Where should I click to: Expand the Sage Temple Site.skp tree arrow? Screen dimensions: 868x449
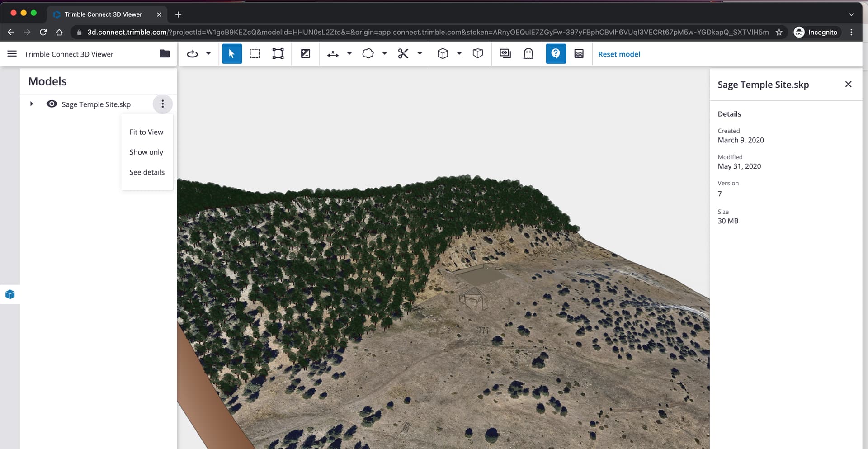click(x=31, y=104)
